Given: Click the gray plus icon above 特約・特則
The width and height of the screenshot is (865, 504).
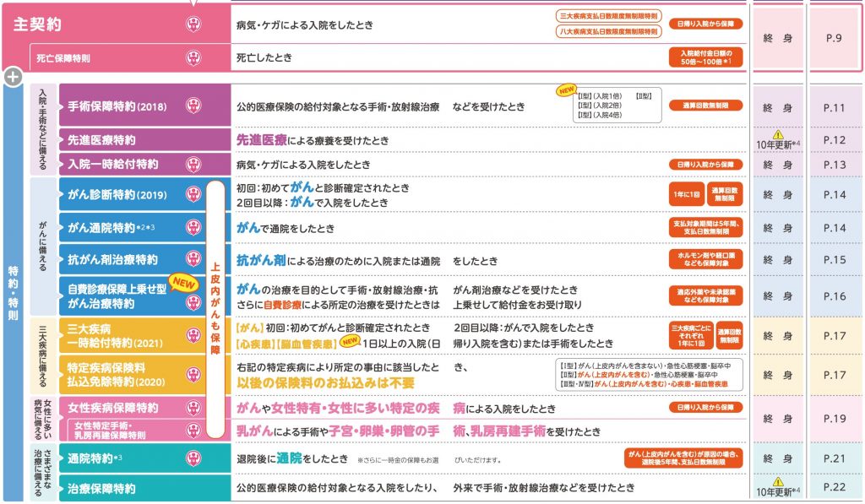Looking at the screenshot, I should point(12,77).
